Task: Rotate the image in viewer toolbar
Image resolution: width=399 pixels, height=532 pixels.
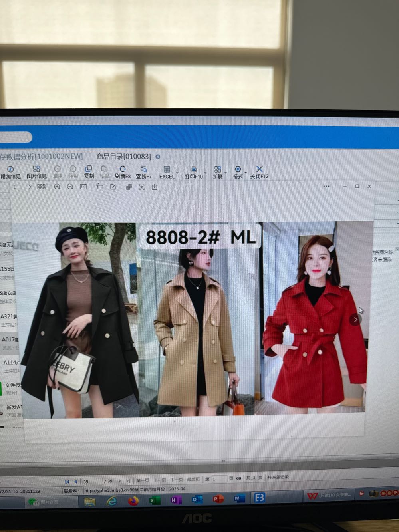Action: point(100,187)
